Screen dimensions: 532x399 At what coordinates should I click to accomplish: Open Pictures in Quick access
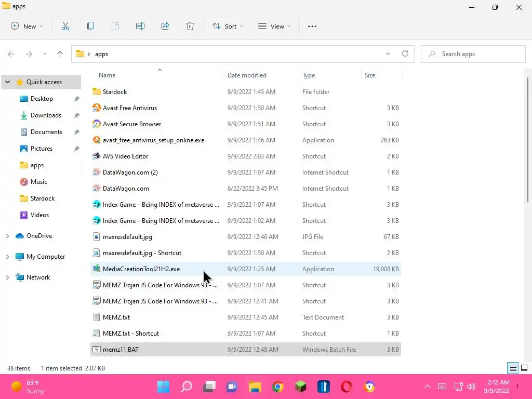pyautogui.click(x=42, y=149)
